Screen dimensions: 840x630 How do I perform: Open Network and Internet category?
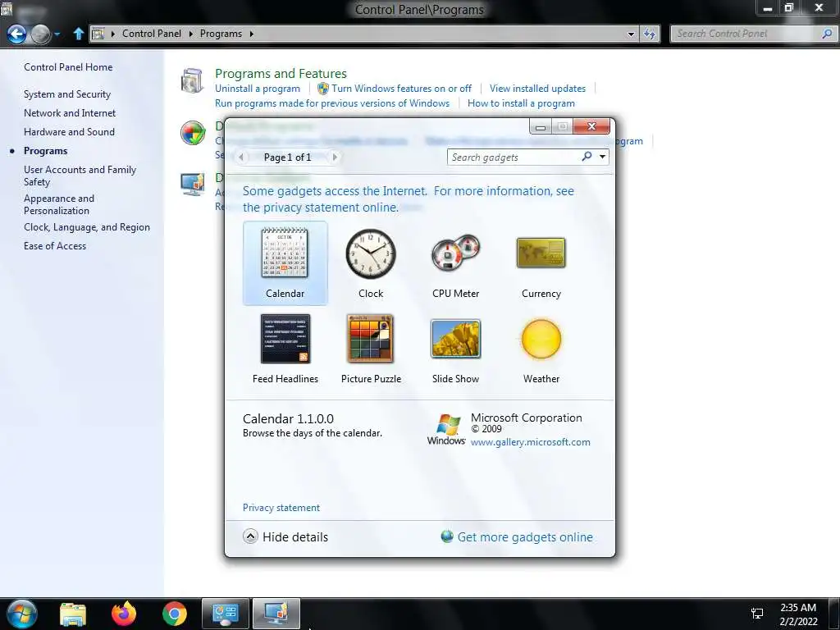pyautogui.click(x=70, y=113)
